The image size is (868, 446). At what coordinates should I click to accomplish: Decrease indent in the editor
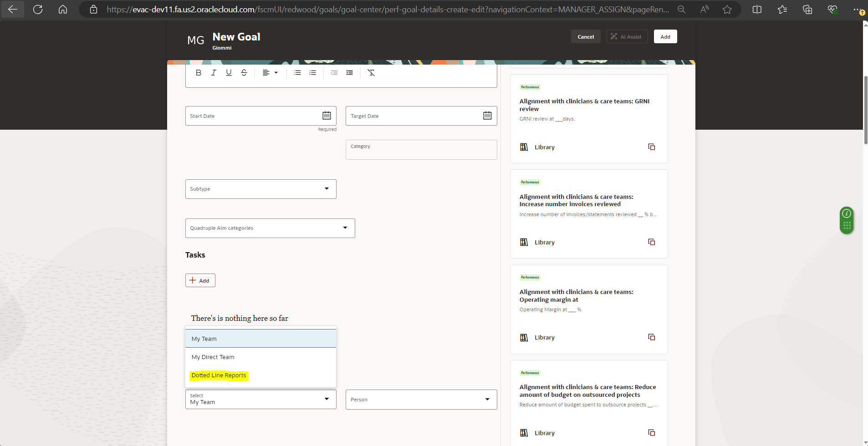pyautogui.click(x=334, y=73)
